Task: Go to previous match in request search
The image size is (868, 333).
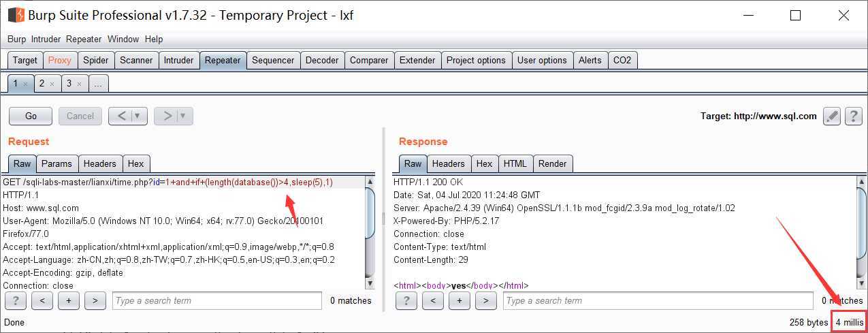Action: (42, 300)
